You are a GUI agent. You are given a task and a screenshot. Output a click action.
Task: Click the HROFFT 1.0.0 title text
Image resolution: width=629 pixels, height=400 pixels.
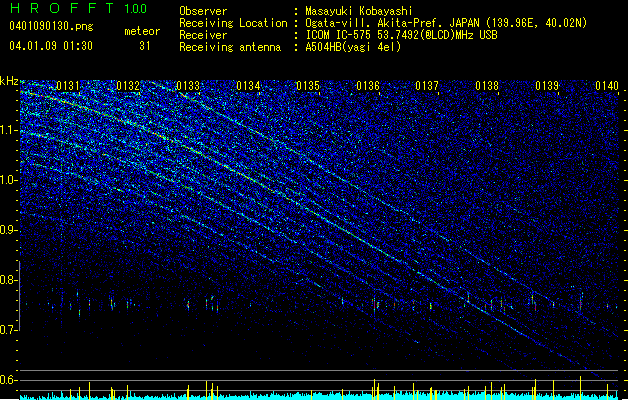point(78,8)
